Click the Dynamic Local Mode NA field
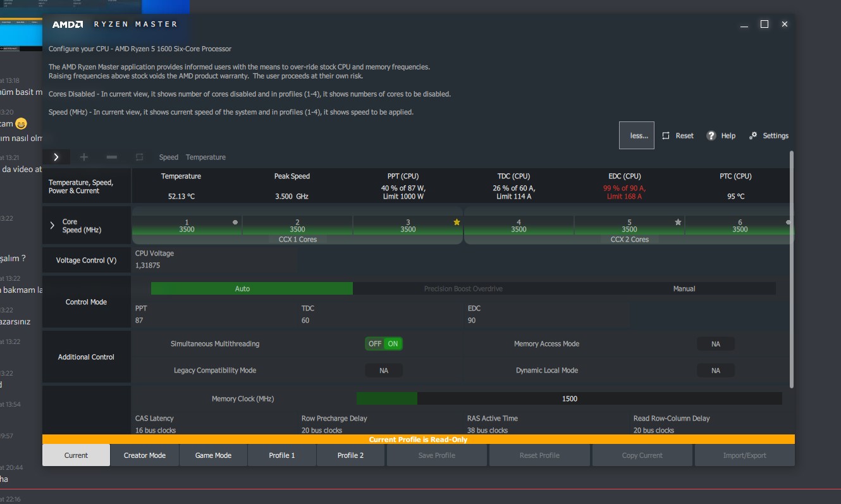The image size is (841, 504). point(716,371)
